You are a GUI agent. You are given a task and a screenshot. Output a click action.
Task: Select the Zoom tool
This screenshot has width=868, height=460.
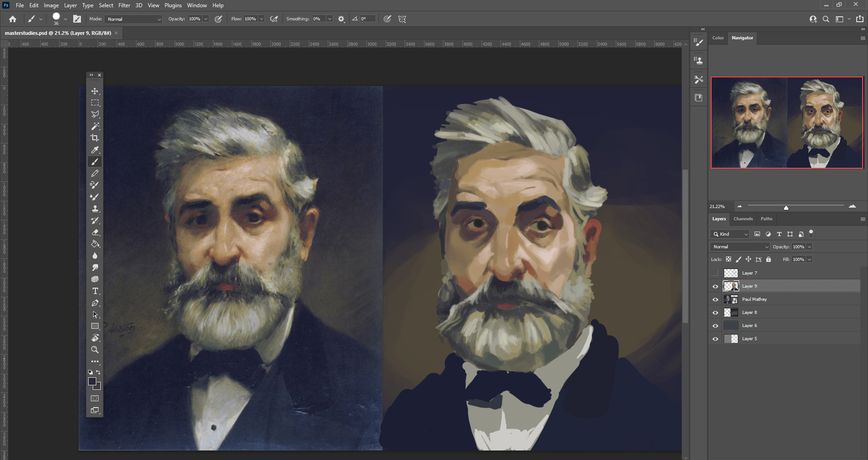(x=95, y=349)
